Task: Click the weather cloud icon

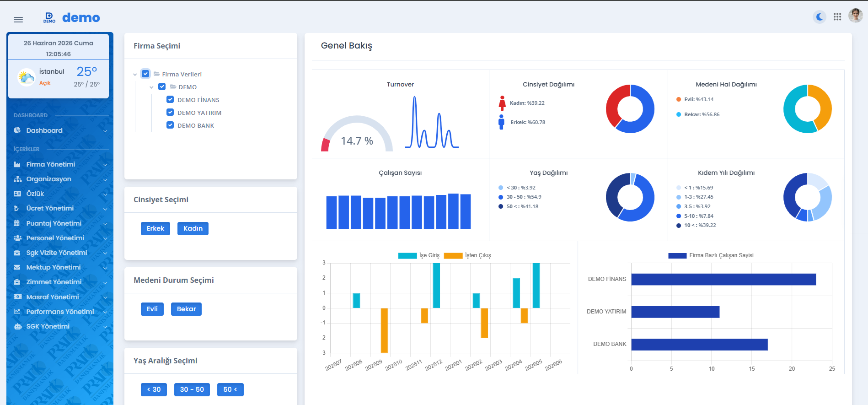Action: pos(27,77)
